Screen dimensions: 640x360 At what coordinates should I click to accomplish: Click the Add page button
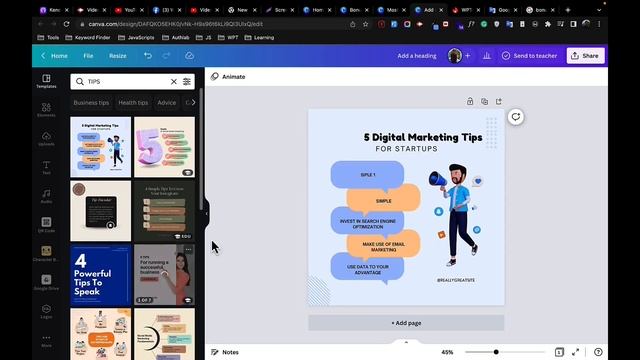tap(406, 323)
